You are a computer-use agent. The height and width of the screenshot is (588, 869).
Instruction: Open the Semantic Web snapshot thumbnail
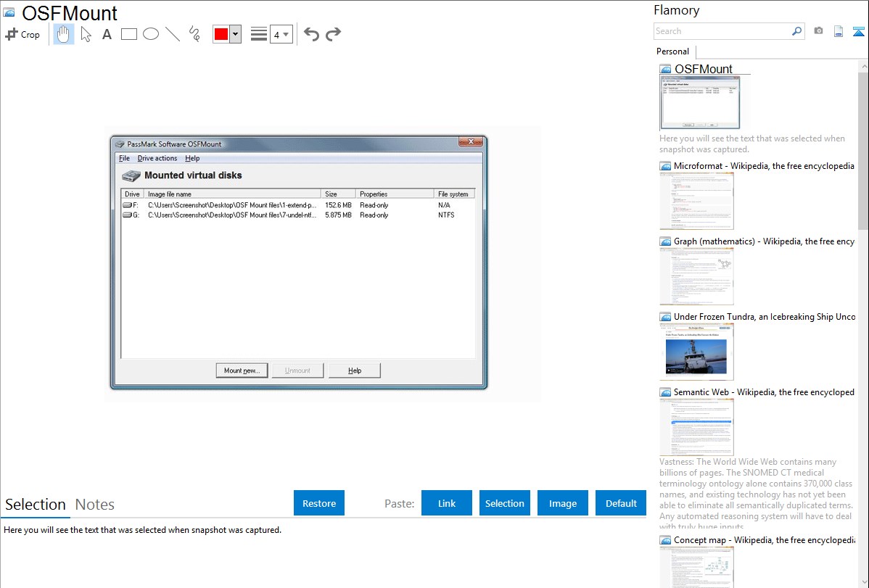click(x=696, y=426)
